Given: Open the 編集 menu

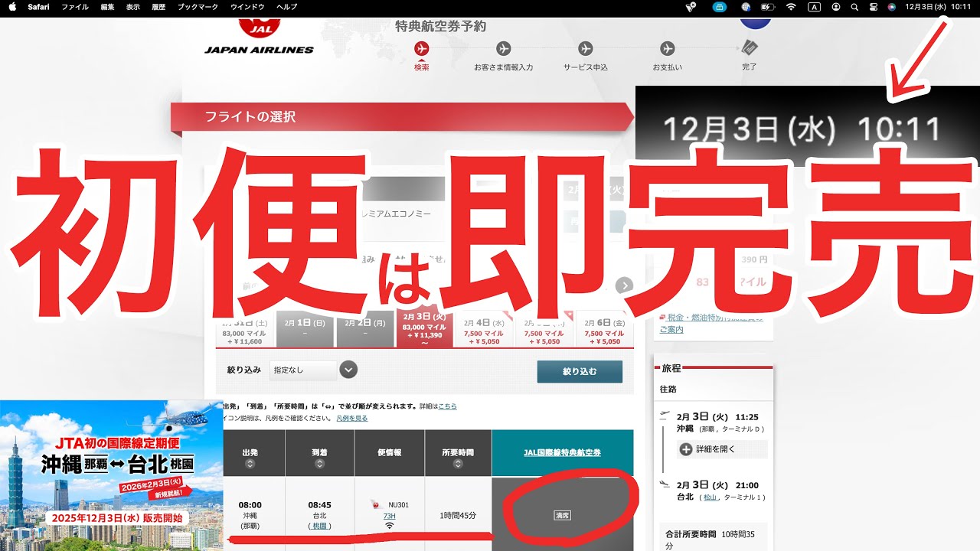Looking at the screenshot, I should (x=107, y=6).
